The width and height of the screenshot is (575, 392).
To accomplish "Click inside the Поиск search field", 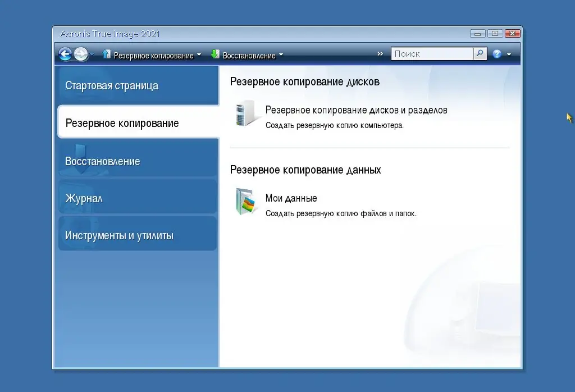I will 432,53.
